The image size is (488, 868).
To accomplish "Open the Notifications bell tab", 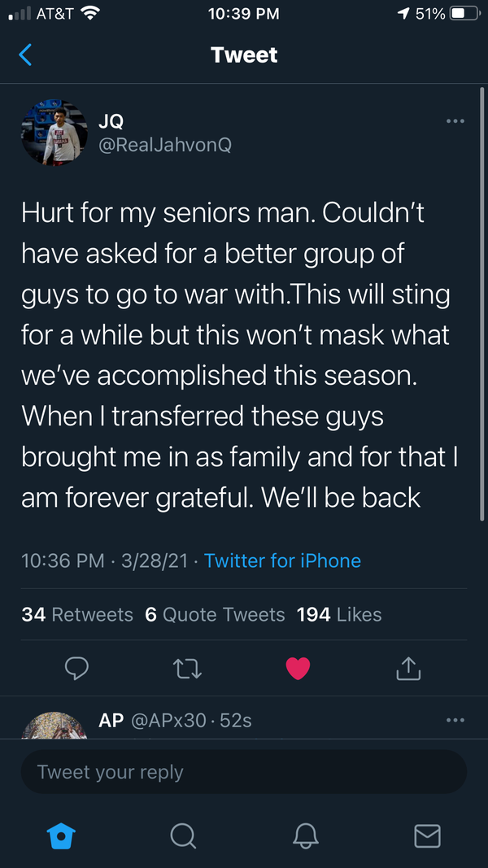I will tap(305, 835).
